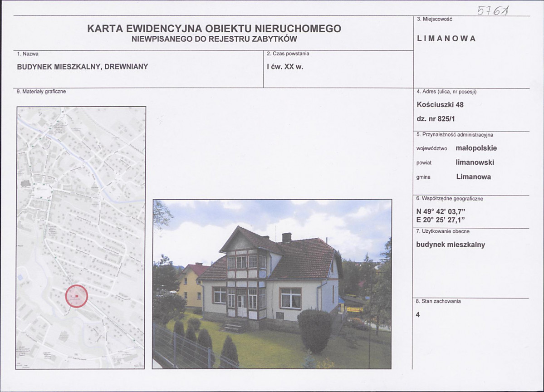Screen dimensions: 544x392
Task: Click the label 9. Materiały graficzne
Action: point(41,92)
